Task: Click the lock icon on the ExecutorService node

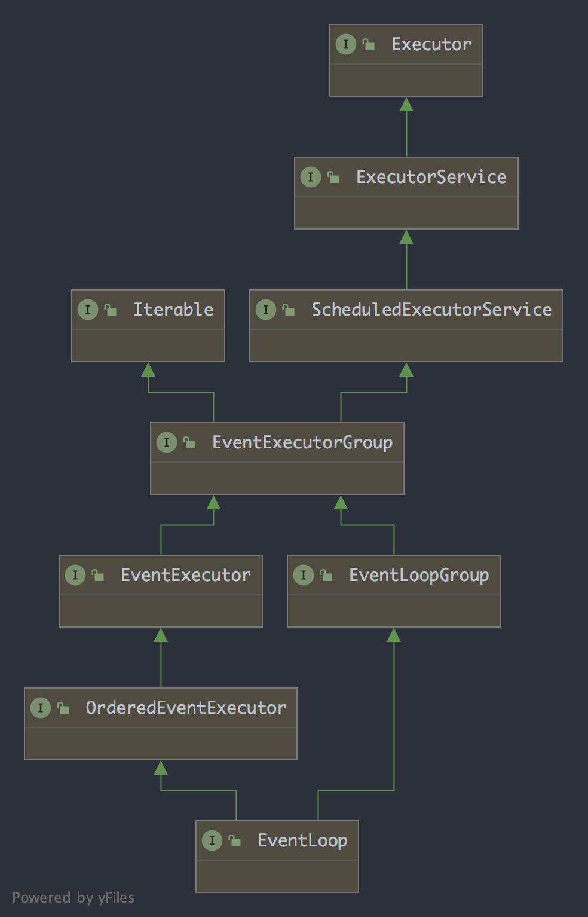Action: pyautogui.click(x=333, y=177)
